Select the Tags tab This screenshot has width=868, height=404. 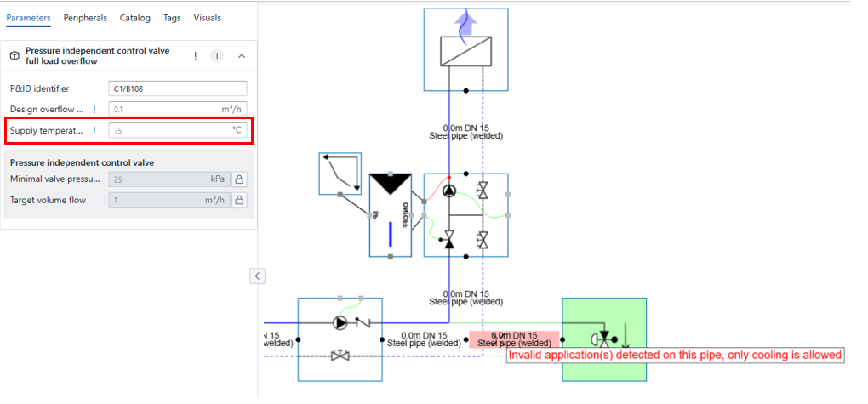[172, 18]
